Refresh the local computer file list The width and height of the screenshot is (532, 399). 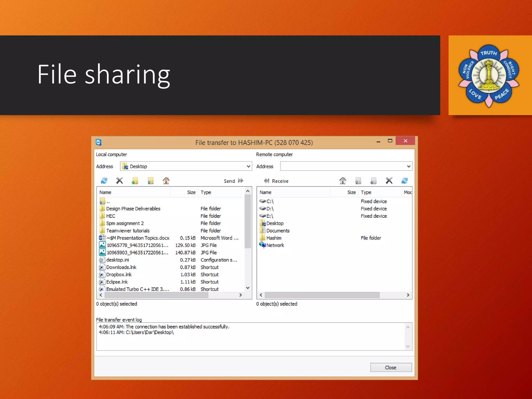(x=104, y=181)
